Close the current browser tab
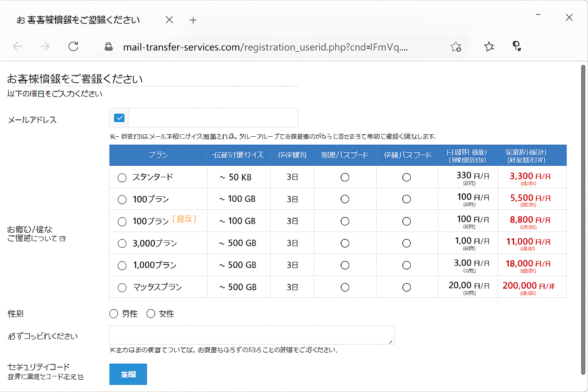Screen dimensions: 588x392 point(169,20)
